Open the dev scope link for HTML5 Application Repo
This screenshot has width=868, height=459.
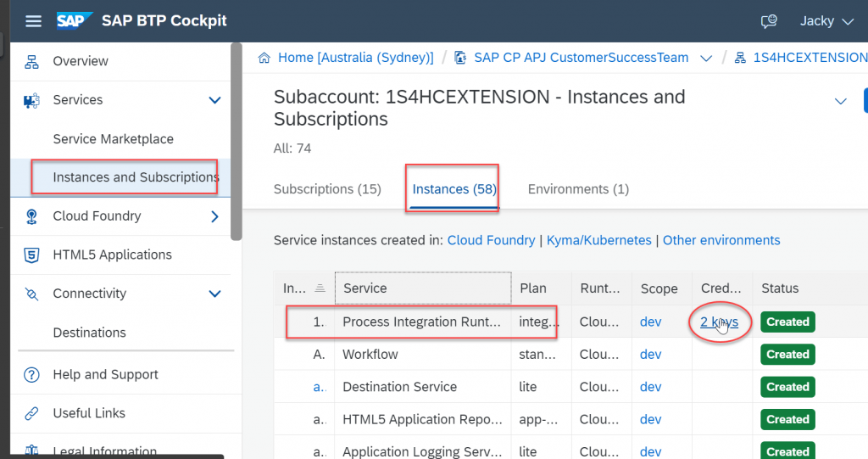(650, 420)
